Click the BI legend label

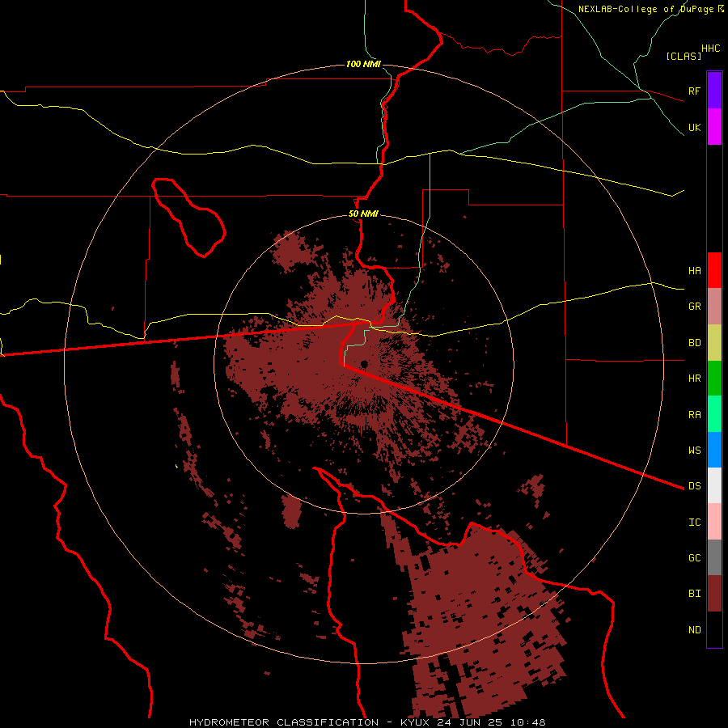tap(694, 594)
